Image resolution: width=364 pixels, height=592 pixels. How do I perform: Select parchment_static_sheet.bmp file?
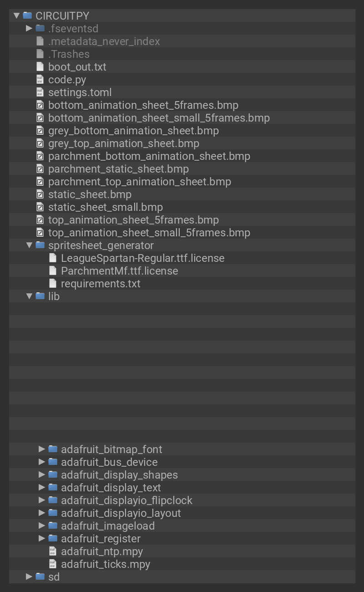118,169
